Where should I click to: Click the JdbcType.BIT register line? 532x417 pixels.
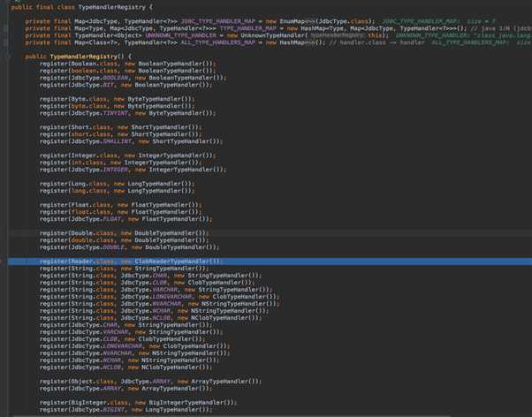pos(125,85)
